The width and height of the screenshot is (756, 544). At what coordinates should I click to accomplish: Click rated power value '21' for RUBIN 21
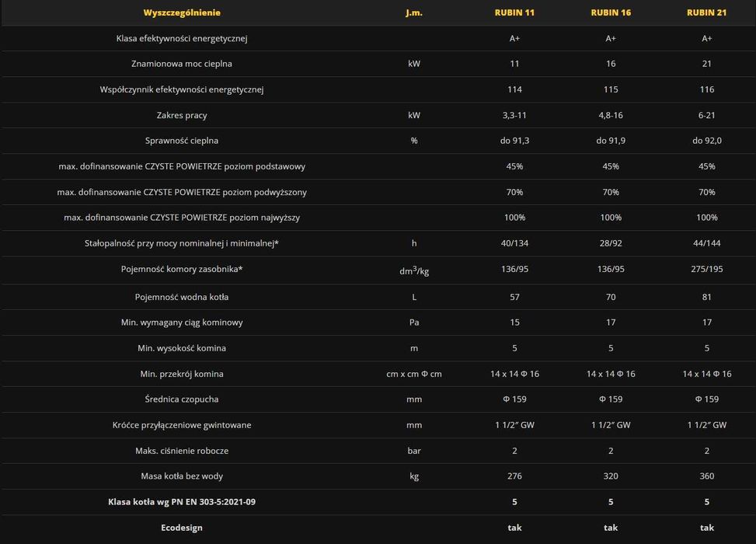pyautogui.click(x=706, y=64)
